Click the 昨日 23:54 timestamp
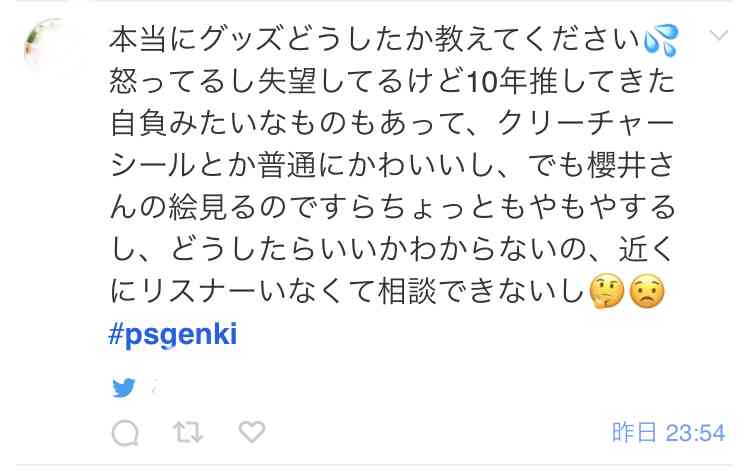 coord(669,433)
